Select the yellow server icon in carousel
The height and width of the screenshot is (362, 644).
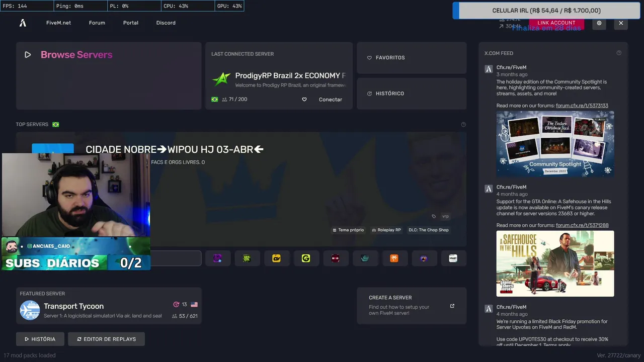point(276,258)
